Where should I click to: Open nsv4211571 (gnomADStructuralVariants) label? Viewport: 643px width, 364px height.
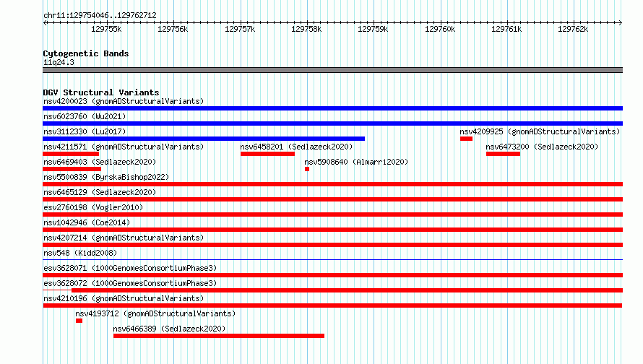124,147
